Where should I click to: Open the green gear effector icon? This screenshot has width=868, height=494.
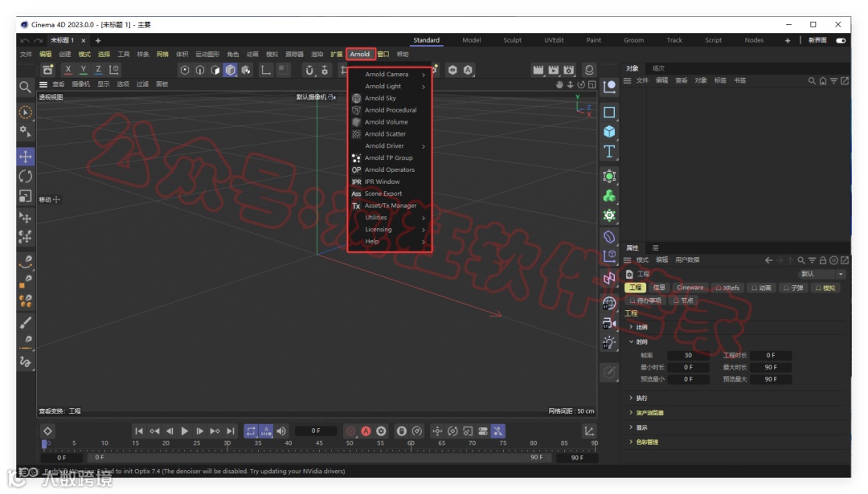pos(609,215)
